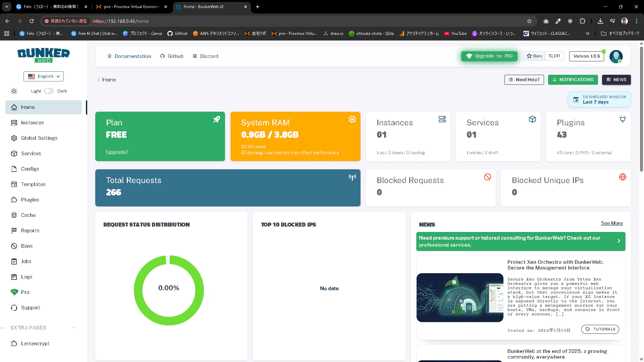This screenshot has width=644, height=362.
Task: Click the sun theme icon
Action: (x=14, y=91)
